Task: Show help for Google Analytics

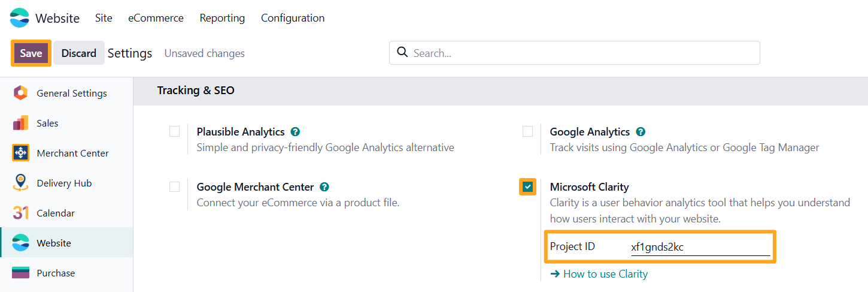Action: click(641, 132)
